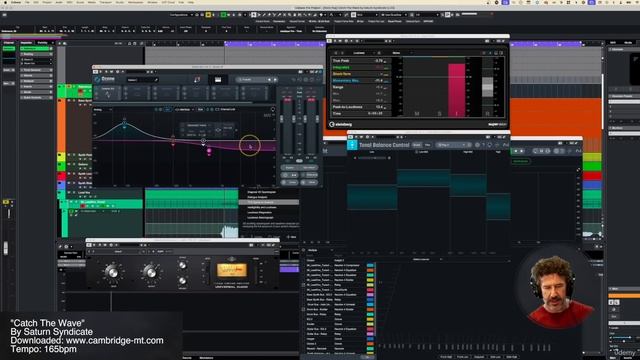Toggle the Bypass button in Ozone
Image resolution: width=640 pixels, height=360 pixels.
pos(289,167)
